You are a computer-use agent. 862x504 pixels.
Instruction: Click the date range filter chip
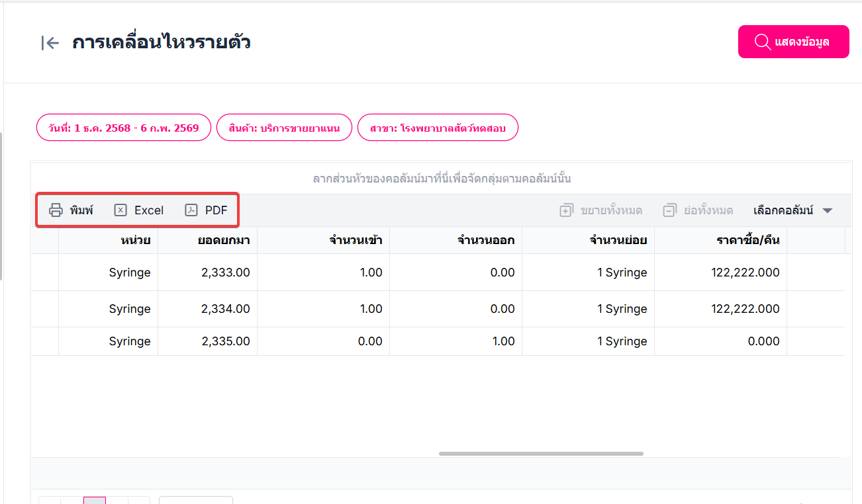click(x=123, y=128)
